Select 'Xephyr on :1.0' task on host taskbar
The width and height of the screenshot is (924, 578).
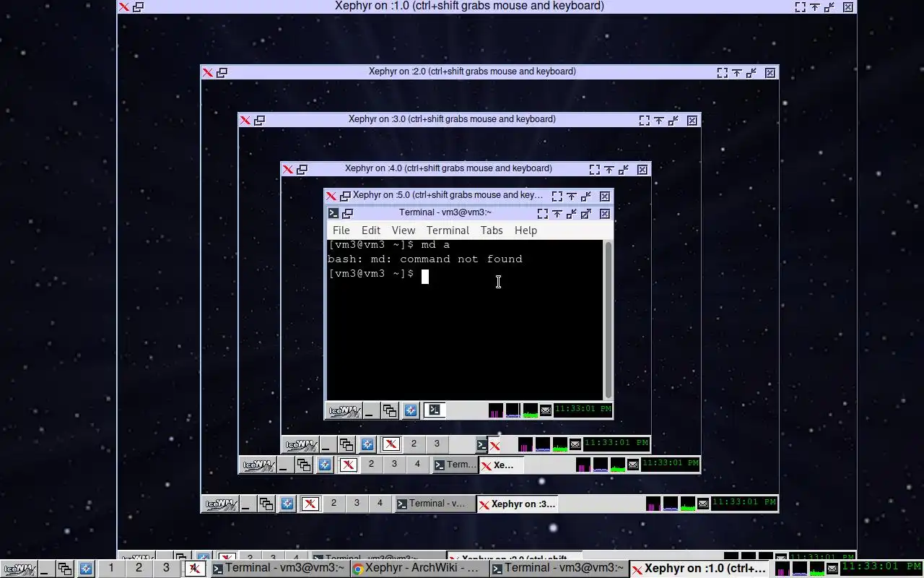pos(700,569)
